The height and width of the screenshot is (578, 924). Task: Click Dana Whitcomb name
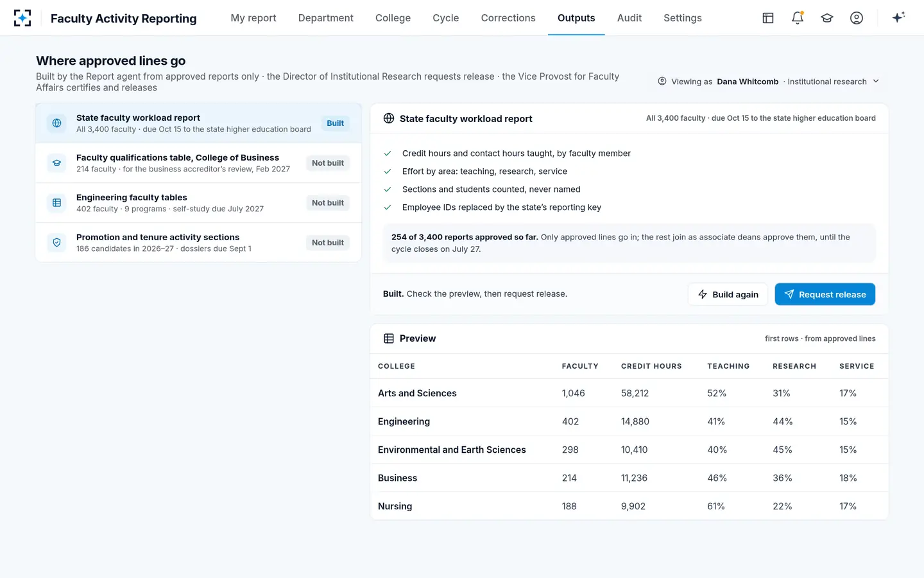pyautogui.click(x=748, y=82)
